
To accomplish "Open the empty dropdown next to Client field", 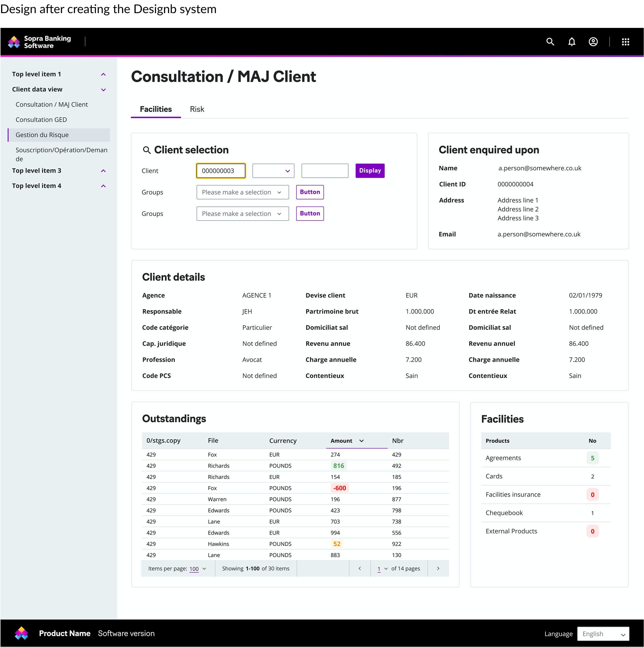I will [x=273, y=171].
